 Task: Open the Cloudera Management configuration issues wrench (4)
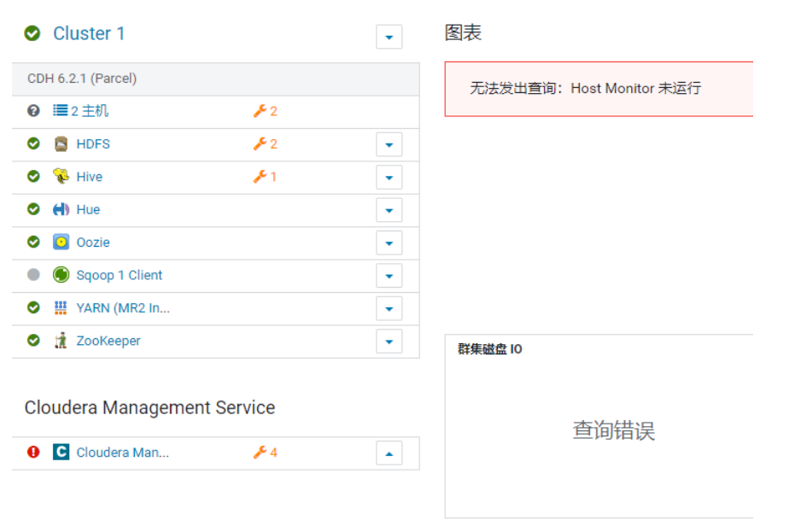[265, 453]
